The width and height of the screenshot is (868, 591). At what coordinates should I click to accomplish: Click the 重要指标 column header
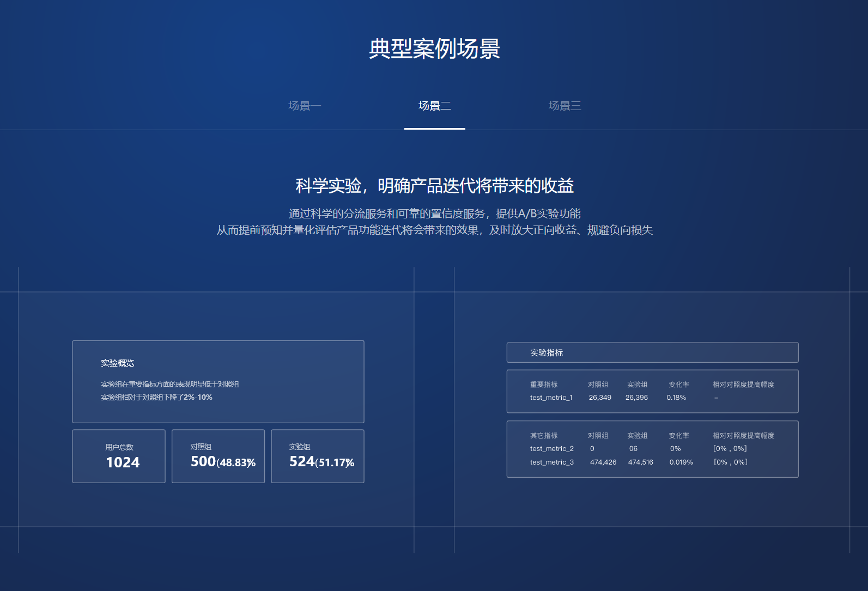coord(544,385)
